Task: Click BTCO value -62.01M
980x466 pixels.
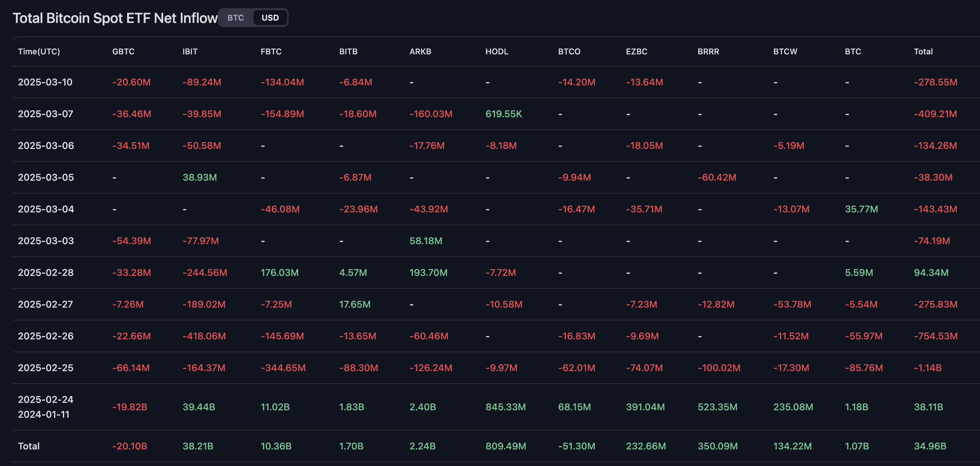Action: point(577,367)
